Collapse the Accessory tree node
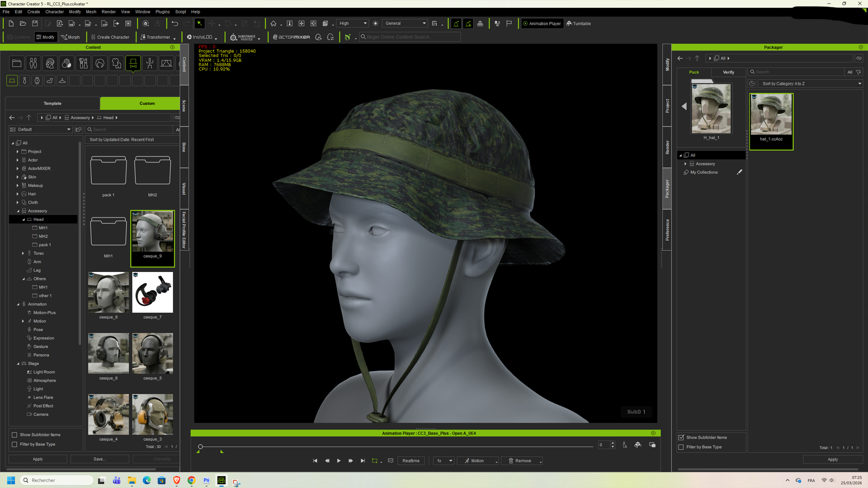This screenshot has width=868, height=488. (x=18, y=211)
